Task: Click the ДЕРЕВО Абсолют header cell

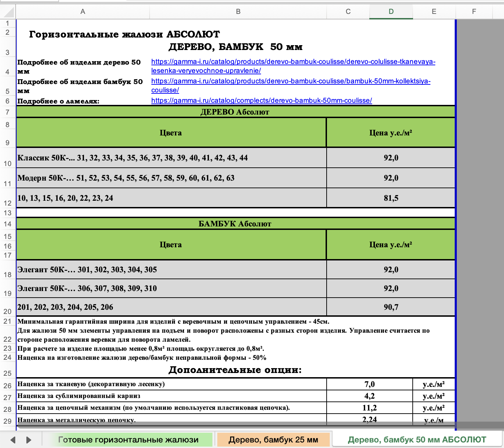Action: tap(235, 112)
